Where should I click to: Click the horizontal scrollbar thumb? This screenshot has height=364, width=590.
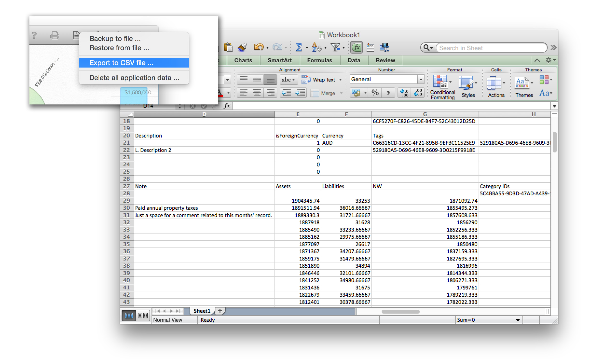tap(400, 311)
